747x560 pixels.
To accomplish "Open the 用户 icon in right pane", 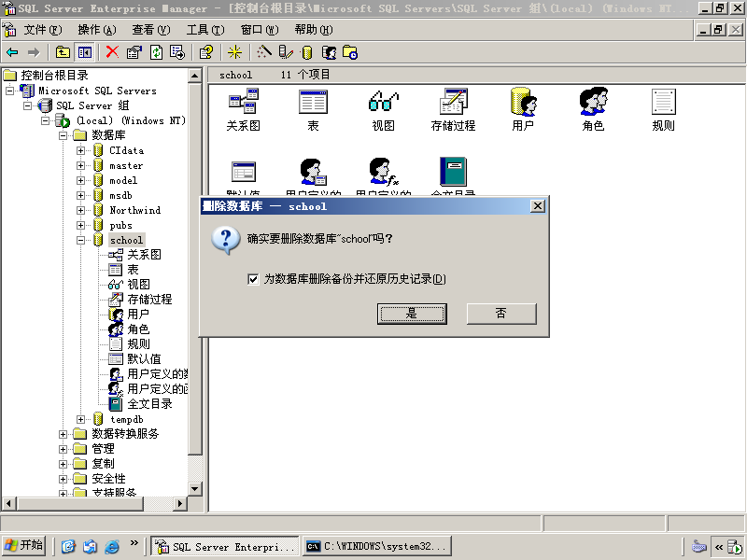I will pyautogui.click(x=523, y=101).
